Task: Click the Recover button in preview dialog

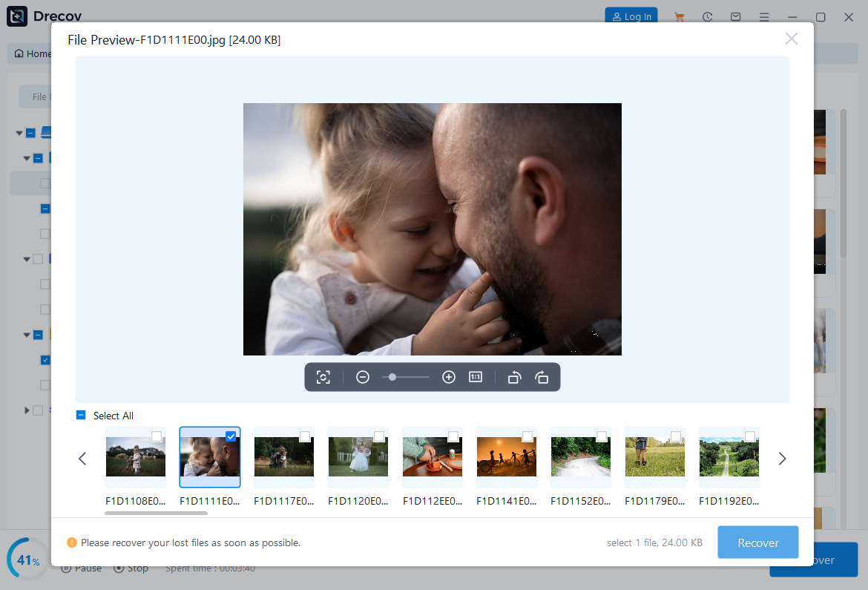Action: (757, 543)
